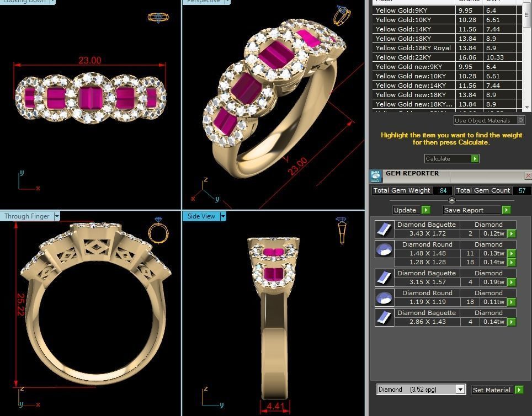Click the 2.86 X 1.43 size cell
Screen dimensions: 532x416
click(428, 322)
